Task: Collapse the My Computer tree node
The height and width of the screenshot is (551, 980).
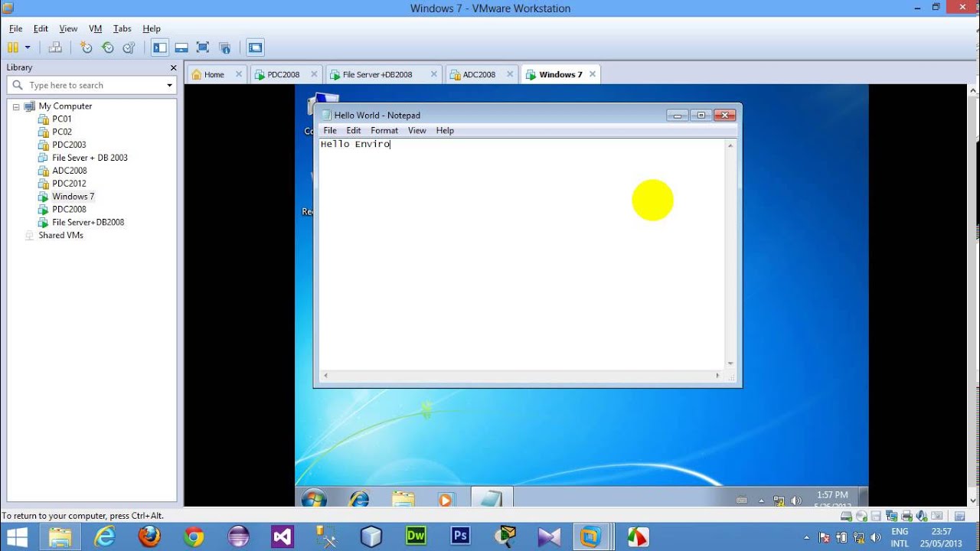Action: [15, 106]
